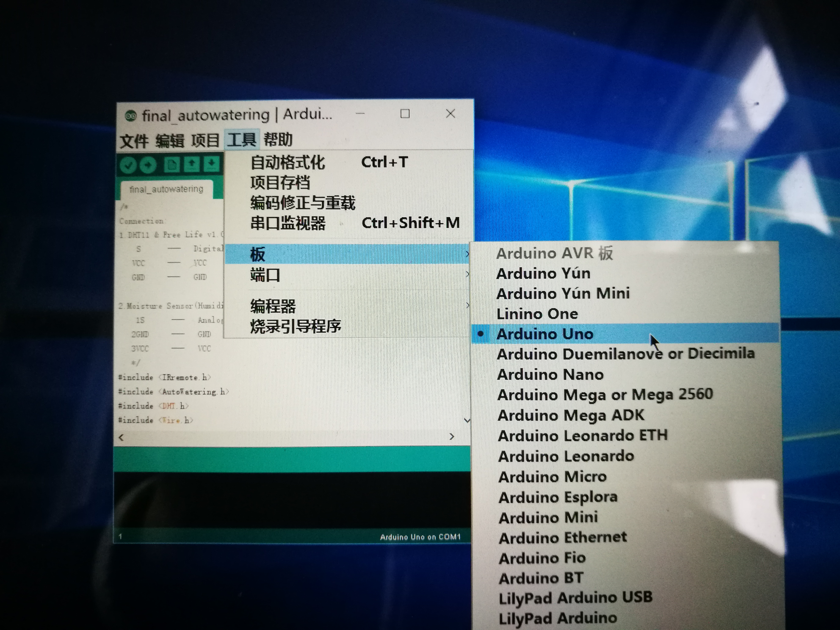Click the Upload (arrow) toolbar icon
Image resolution: width=840 pixels, height=630 pixels.
point(148,165)
